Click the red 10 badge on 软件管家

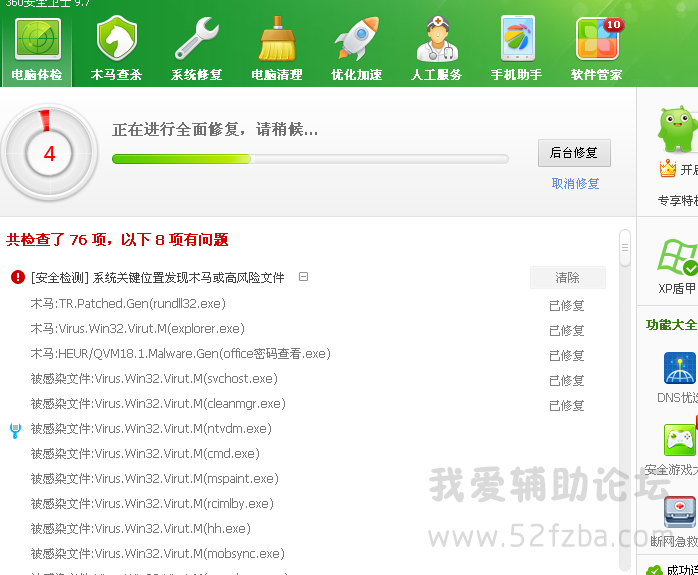(x=613, y=24)
